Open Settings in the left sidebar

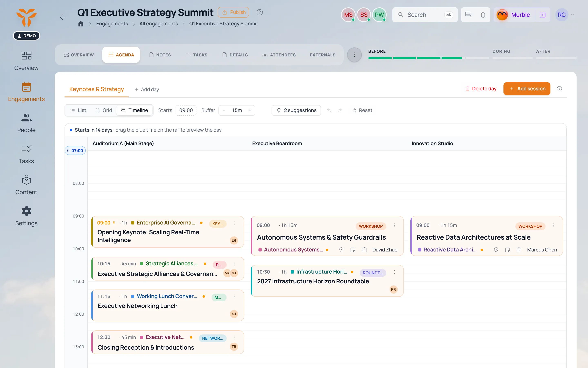click(x=26, y=216)
